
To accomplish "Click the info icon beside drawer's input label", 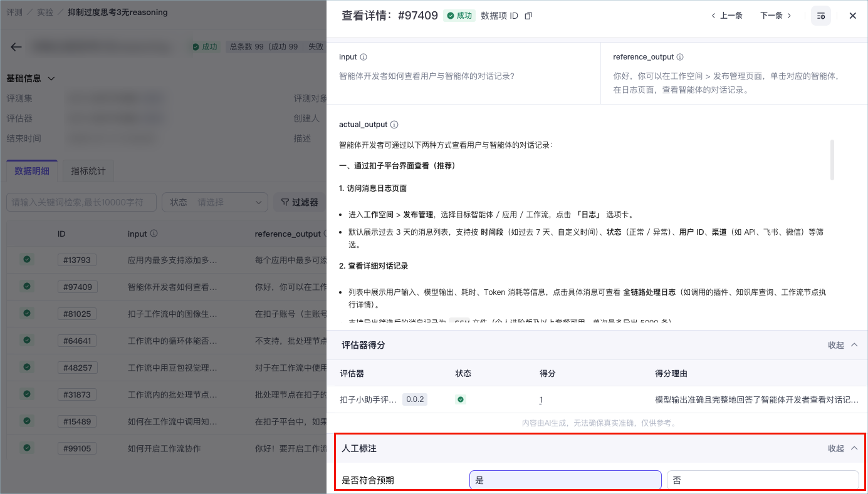I will (363, 57).
